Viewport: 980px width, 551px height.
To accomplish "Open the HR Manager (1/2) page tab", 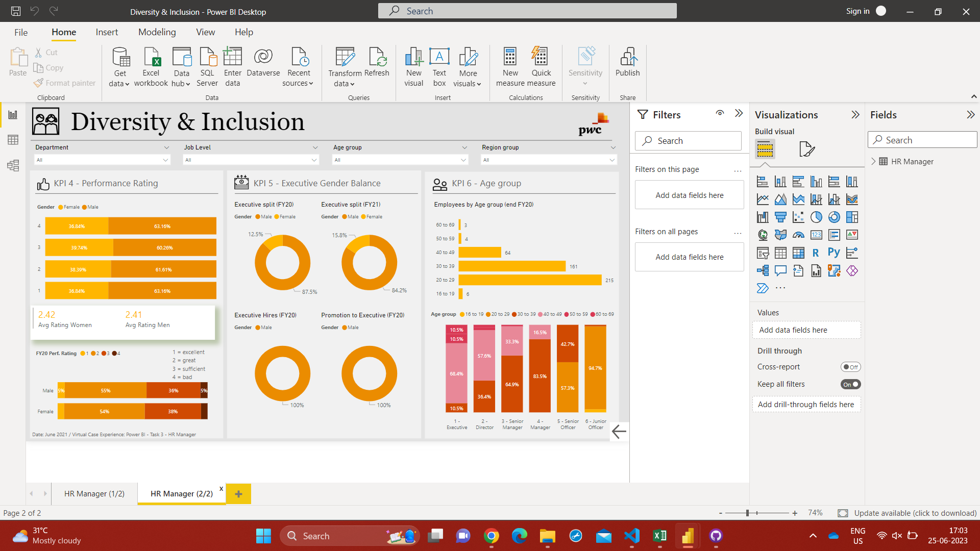I will pyautogui.click(x=94, y=493).
